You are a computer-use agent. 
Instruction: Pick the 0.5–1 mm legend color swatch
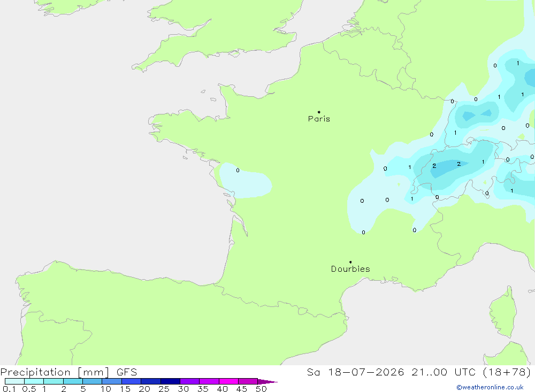34,381
